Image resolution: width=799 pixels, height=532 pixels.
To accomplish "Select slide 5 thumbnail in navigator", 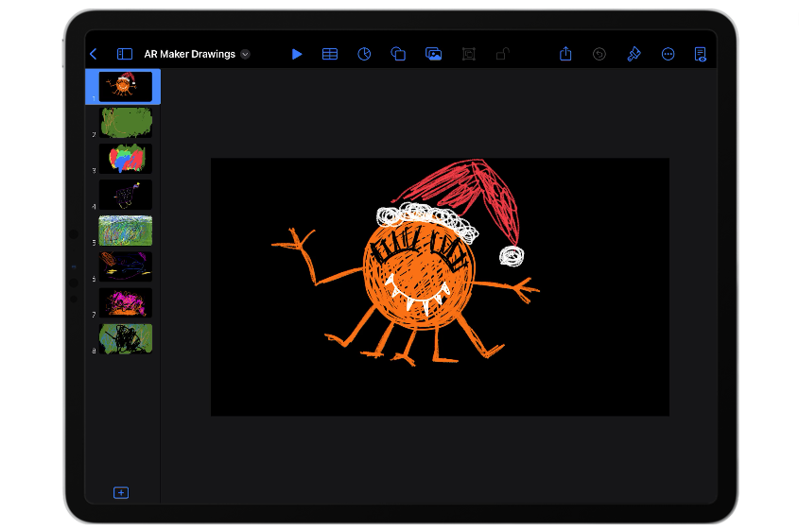I will click(126, 231).
